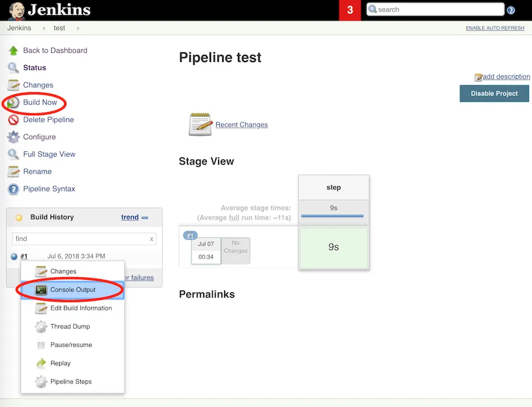The width and height of the screenshot is (532, 407).
Task: Click the Jenkins butler logo icon
Action: pyautogui.click(x=17, y=10)
